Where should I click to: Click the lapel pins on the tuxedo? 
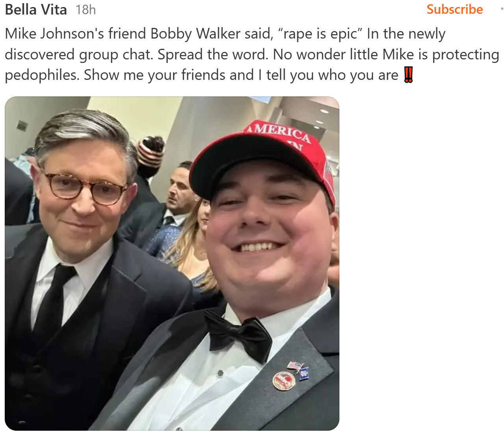(x=291, y=376)
